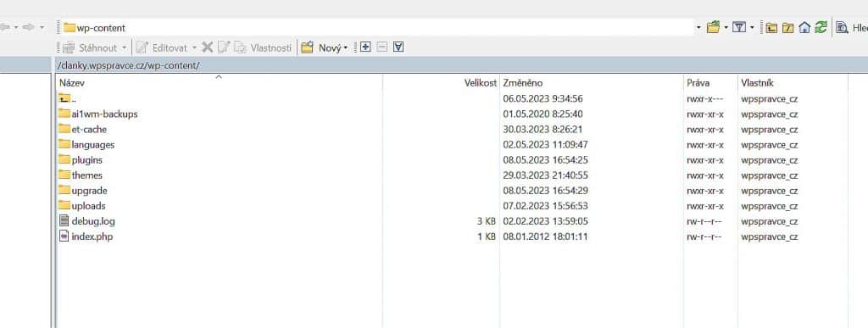This screenshot has height=328, width=868.
Task: Open the find files icon
Action: (842, 27)
